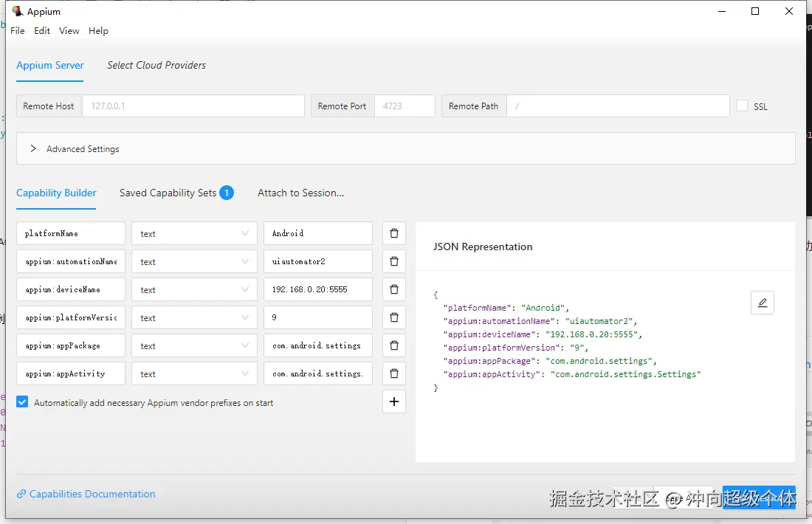Click the JSON Representation heading
812x524 pixels.
(483, 247)
